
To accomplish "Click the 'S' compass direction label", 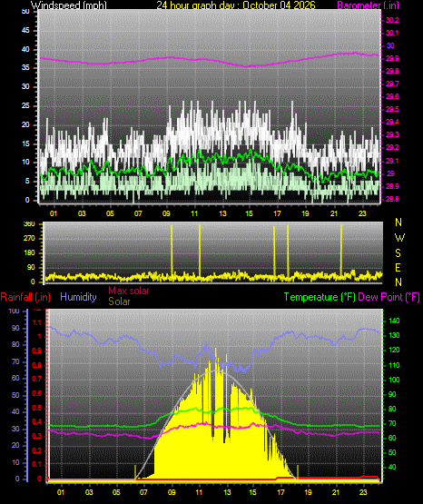I will tap(398, 253).
